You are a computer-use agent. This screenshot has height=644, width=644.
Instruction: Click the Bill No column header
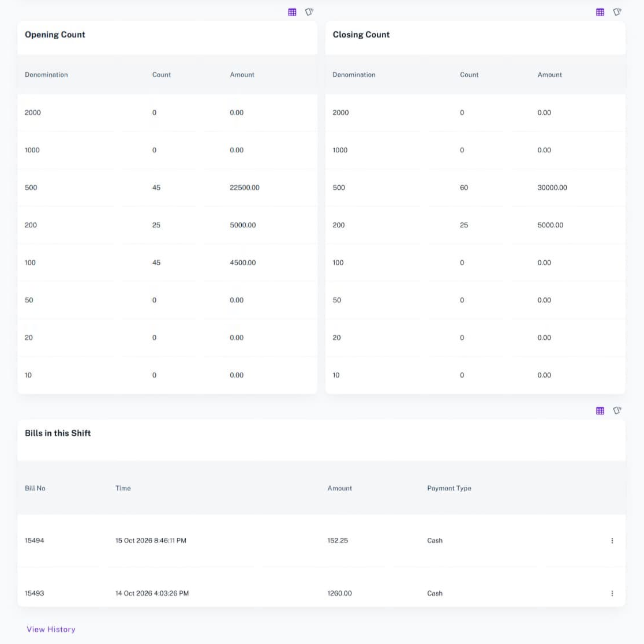tap(35, 488)
